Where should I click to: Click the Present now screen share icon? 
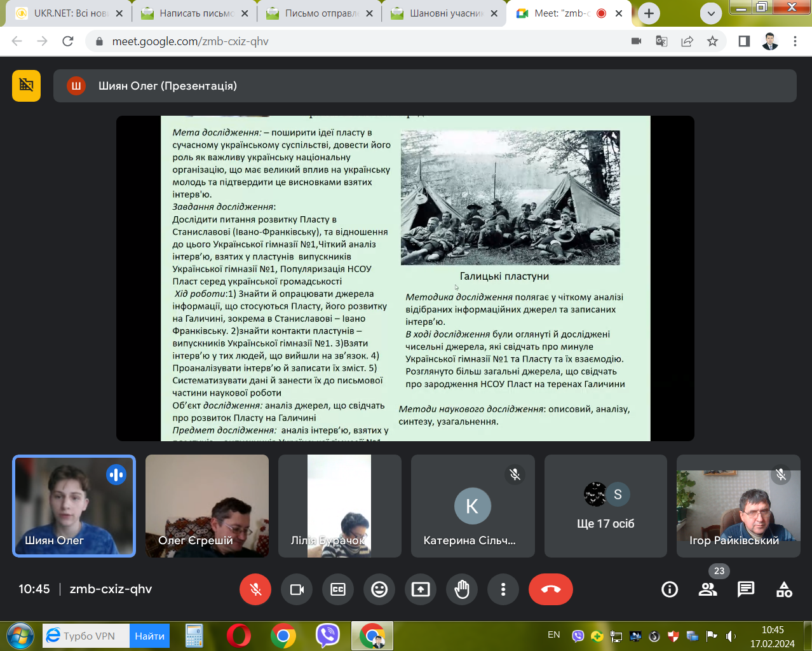[x=421, y=589]
